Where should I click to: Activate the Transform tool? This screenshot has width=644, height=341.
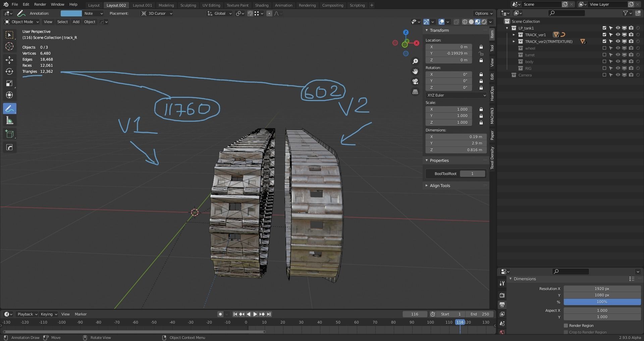pyautogui.click(x=9, y=95)
